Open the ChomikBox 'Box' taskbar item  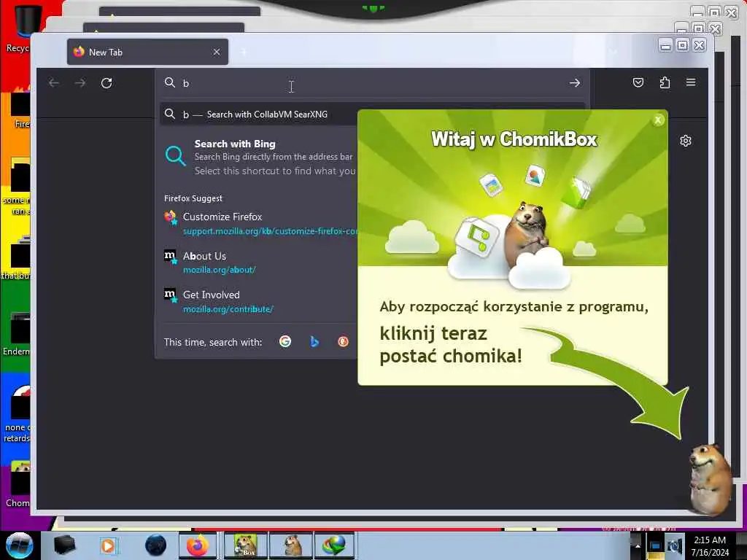(245, 545)
